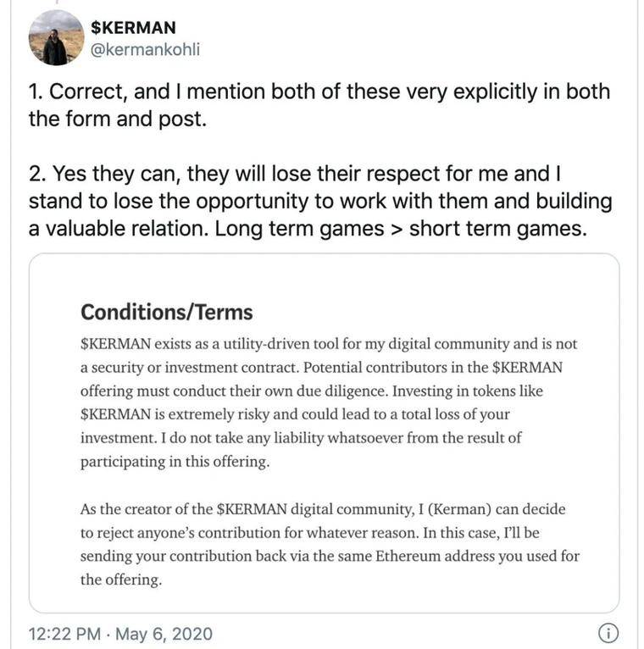The width and height of the screenshot is (644, 649).
Task: Open the $KERMAN display name profile link
Action: pos(133,27)
